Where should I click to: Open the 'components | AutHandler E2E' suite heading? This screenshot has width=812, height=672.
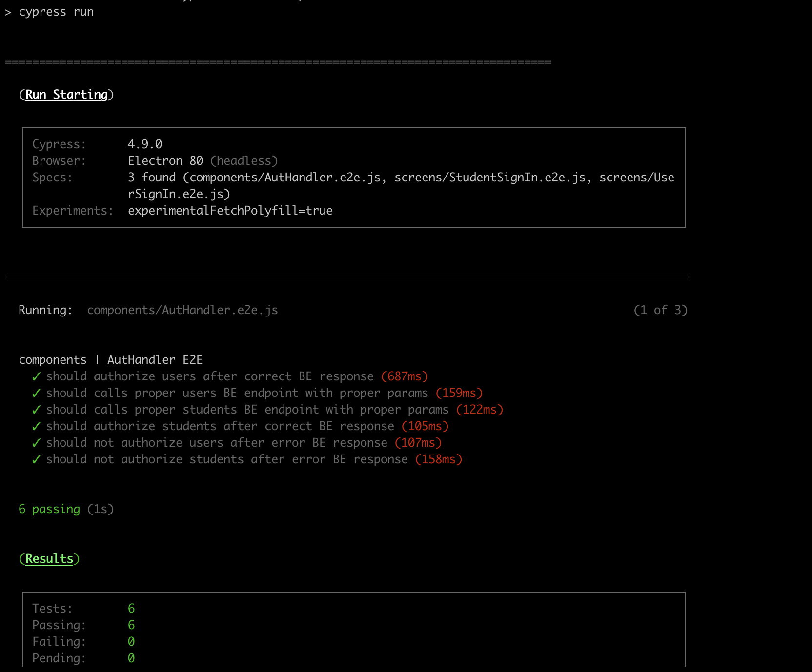[x=111, y=359]
